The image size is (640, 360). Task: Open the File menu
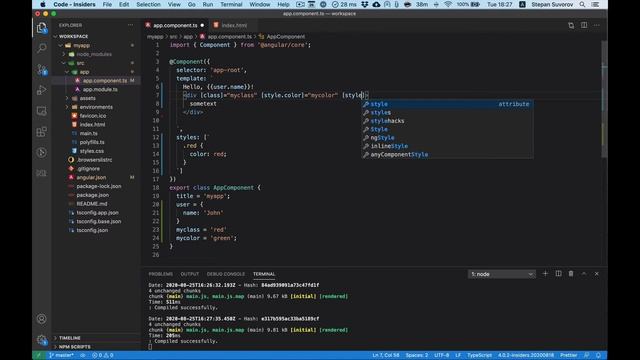(107, 4)
